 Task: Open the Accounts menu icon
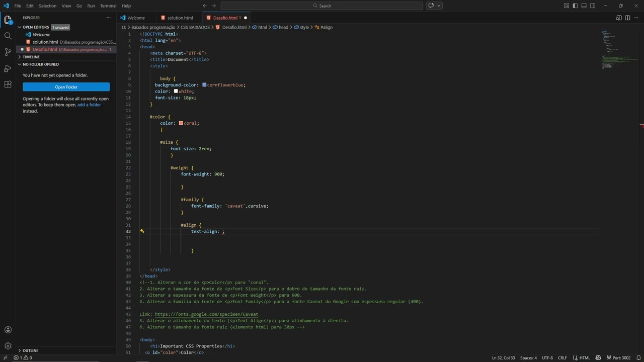pyautogui.click(x=8, y=330)
